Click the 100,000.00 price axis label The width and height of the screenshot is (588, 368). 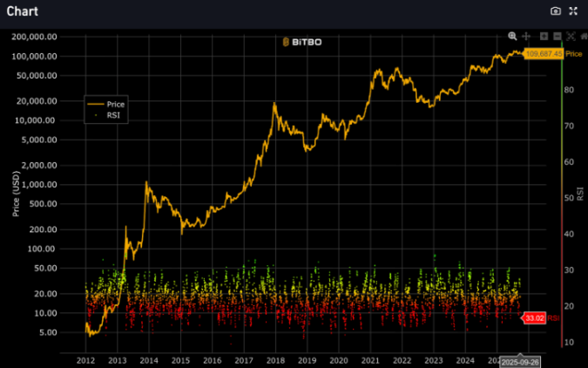(37, 56)
